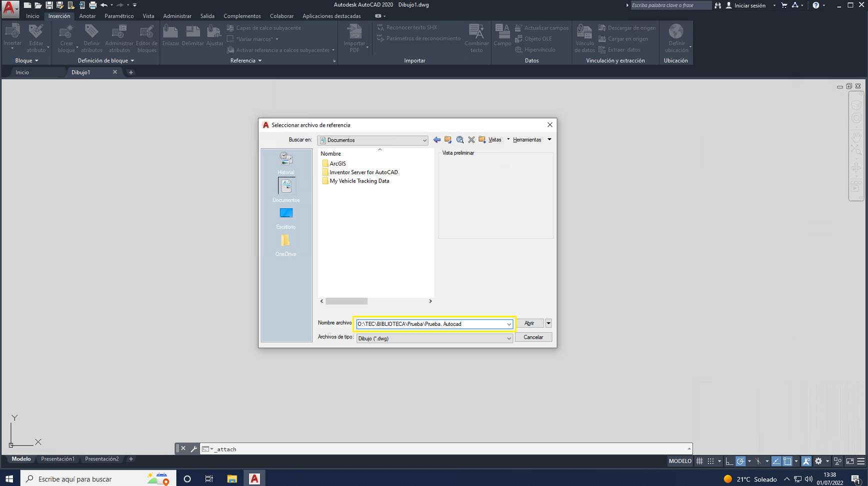
Task: Open the Inicio ribbon tab
Action: (x=32, y=16)
